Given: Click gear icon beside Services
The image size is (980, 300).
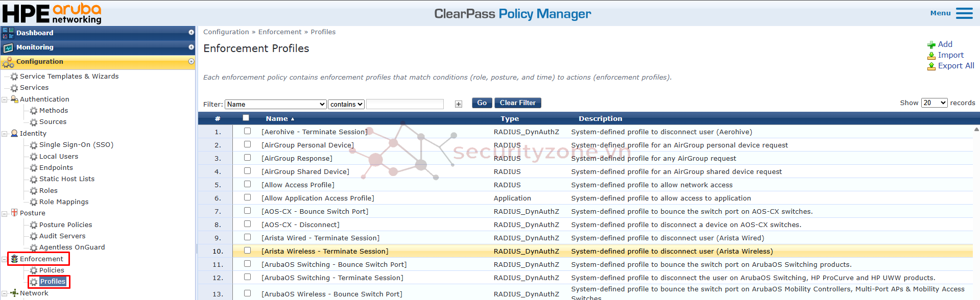Looking at the screenshot, I should (14, 88).
